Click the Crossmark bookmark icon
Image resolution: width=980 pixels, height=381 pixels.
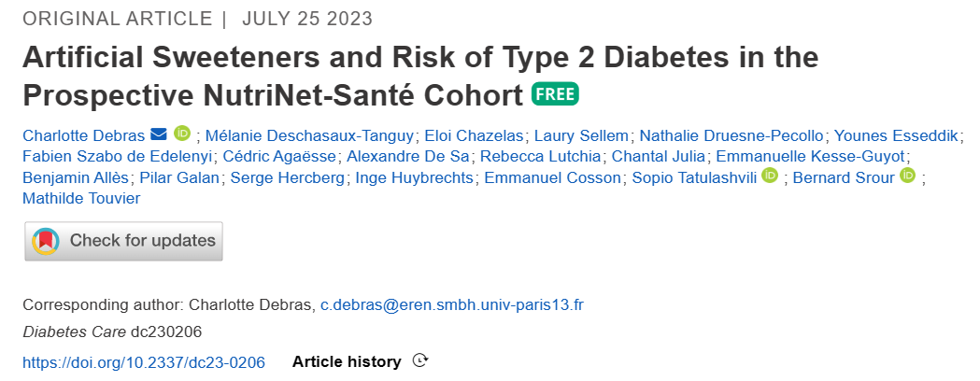pos(46,241)
